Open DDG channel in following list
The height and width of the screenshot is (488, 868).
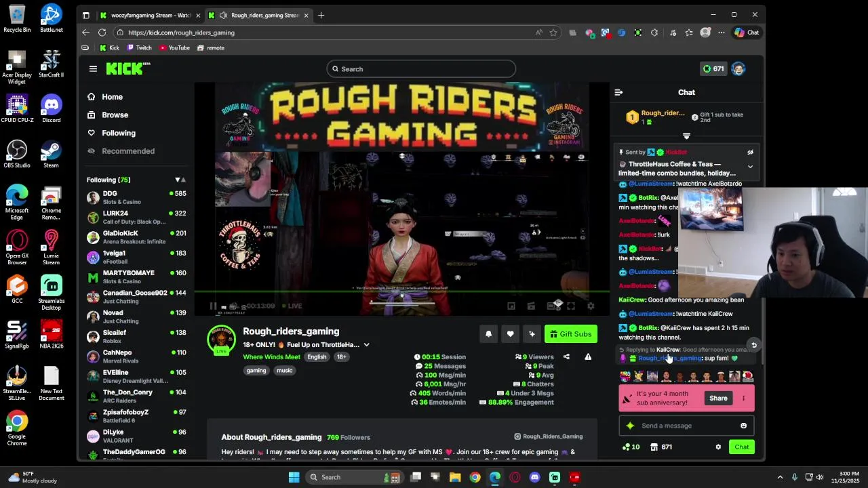pyautogui.click(x=136, y=197)
